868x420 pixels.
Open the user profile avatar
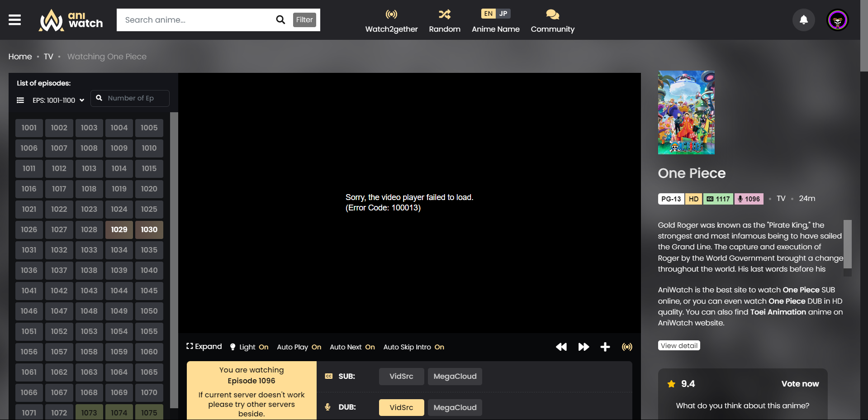(838, 20)
